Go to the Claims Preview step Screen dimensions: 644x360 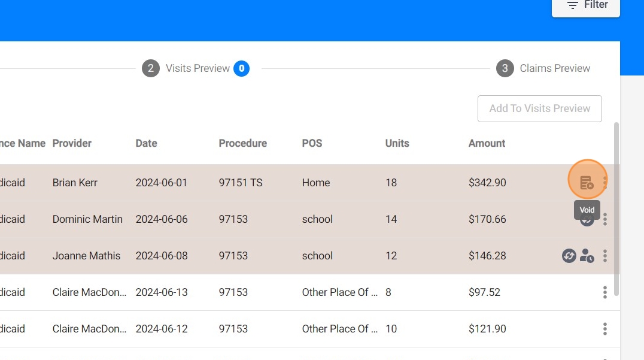pos(543,68)
